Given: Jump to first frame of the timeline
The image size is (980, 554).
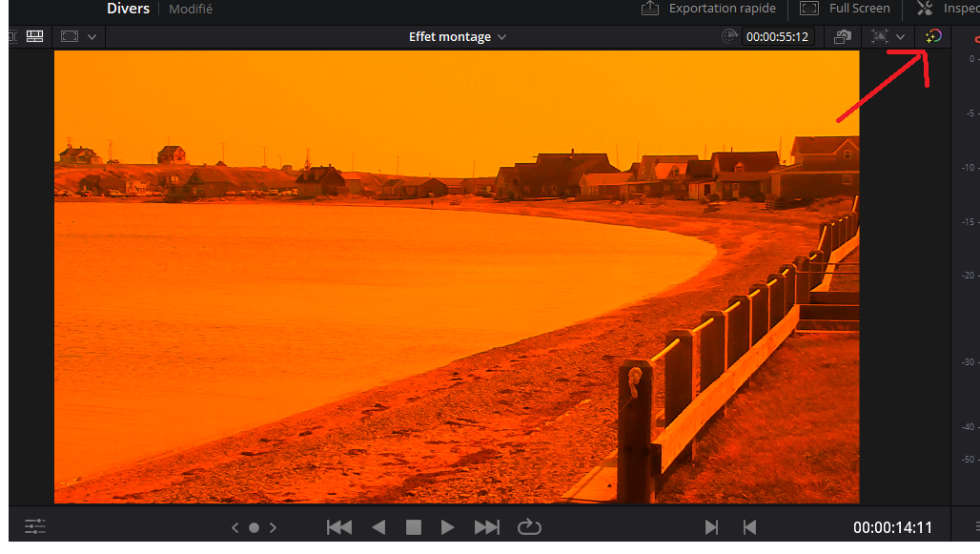Looking at the screenshot, I should pos(338,527).
